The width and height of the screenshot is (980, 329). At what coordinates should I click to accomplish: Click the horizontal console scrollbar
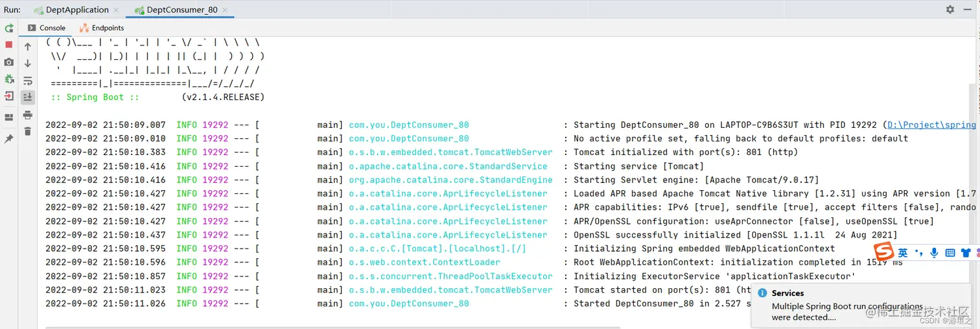coord(332,327)
